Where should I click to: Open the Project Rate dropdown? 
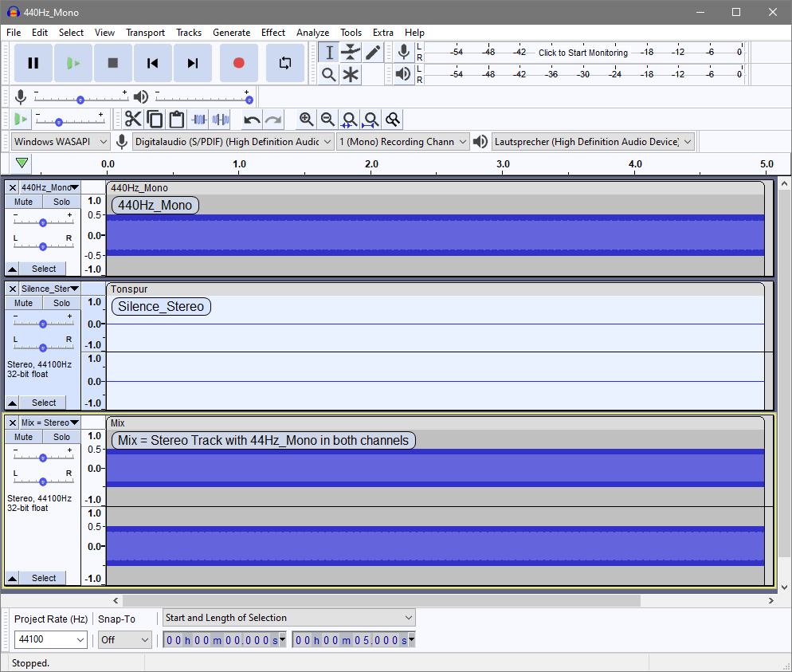[51, 639]
